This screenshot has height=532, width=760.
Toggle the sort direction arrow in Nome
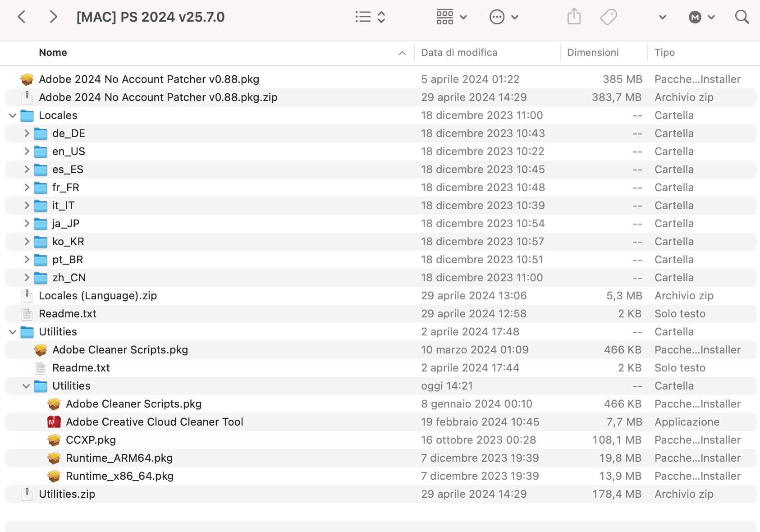402,53
